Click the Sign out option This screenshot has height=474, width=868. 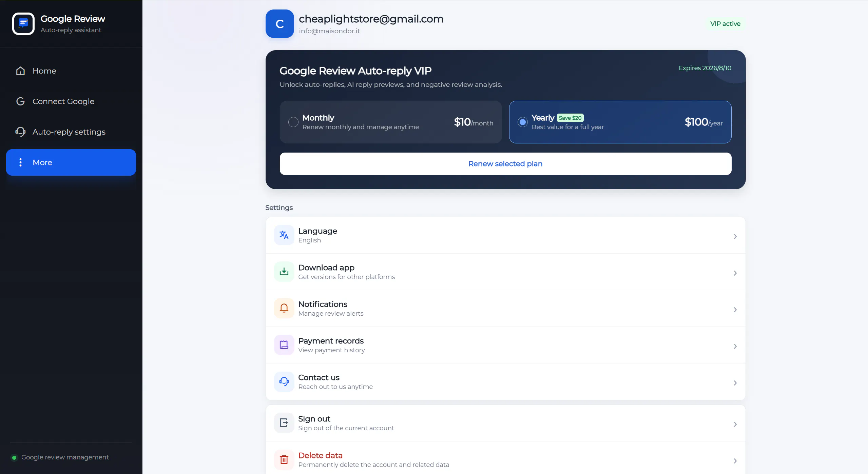505,423
